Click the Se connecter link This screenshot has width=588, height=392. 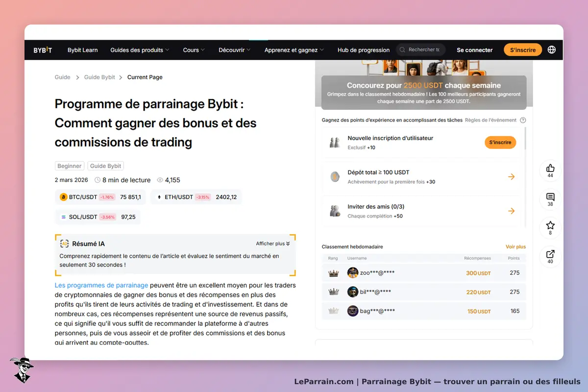tap(475, 50)
